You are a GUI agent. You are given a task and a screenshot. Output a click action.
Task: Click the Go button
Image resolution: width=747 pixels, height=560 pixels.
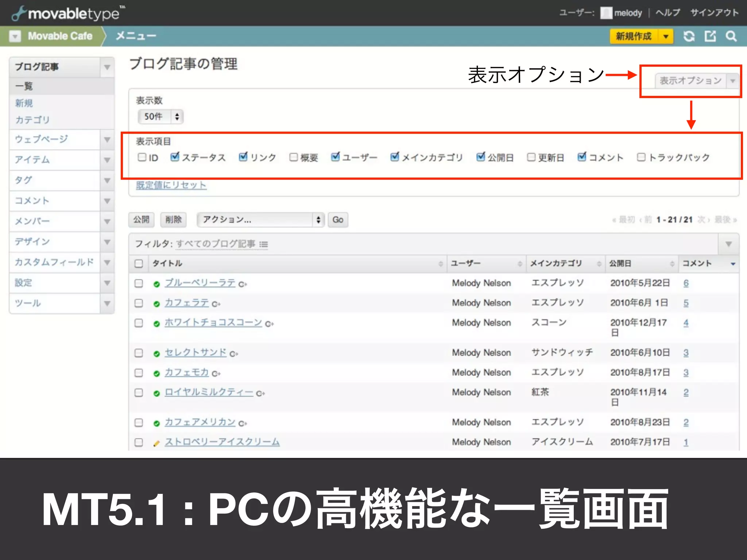(x=338, y=220)
